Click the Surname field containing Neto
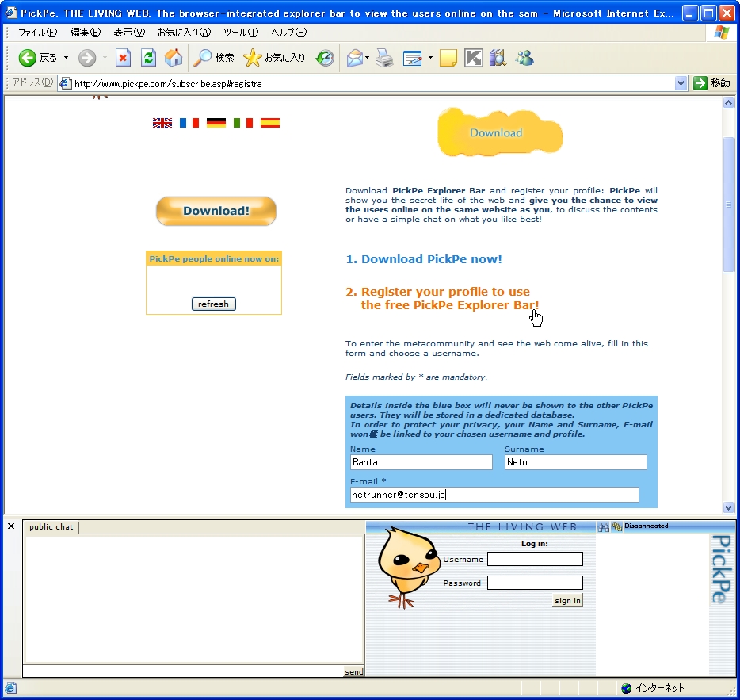 (x=576, y=462)
